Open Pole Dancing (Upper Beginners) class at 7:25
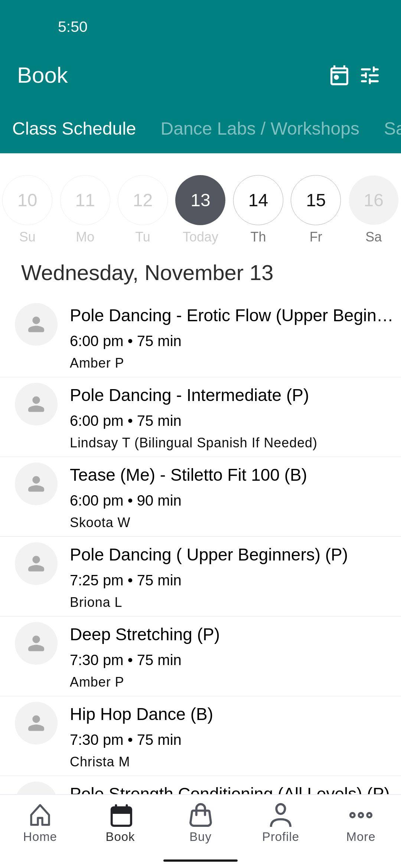 (200, 577)
